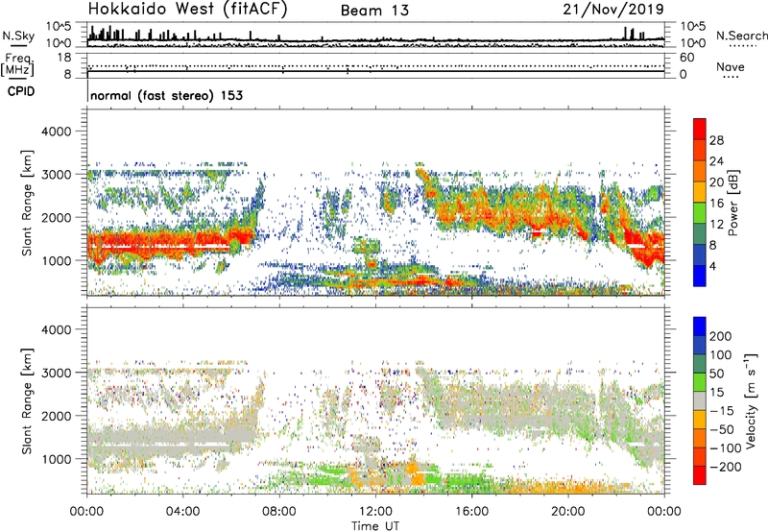Image resolution: width=768 pixels, height=532 pixels.
Task: Click the '08:00' time axis label
Action: tap(279, 512)
